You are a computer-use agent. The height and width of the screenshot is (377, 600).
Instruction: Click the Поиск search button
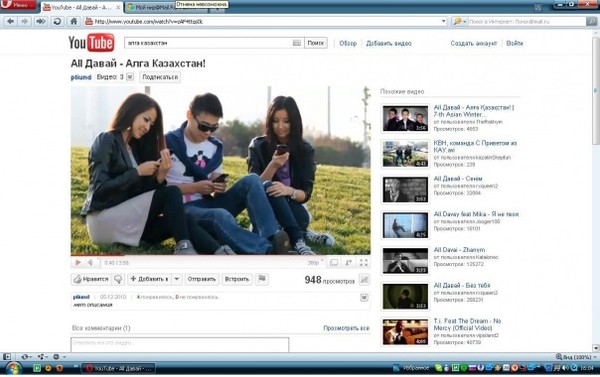pos(316,43)
